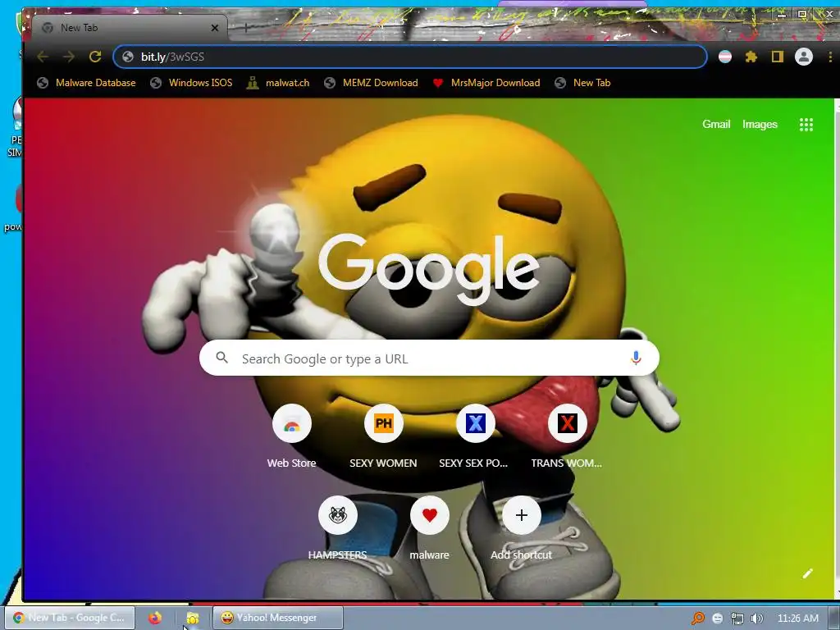Open the MEMZ Download bookmark

(x=372, y=83)
